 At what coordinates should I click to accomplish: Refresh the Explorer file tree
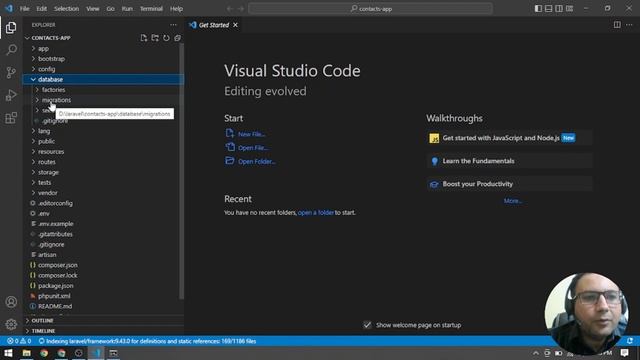tap(166, 38)
